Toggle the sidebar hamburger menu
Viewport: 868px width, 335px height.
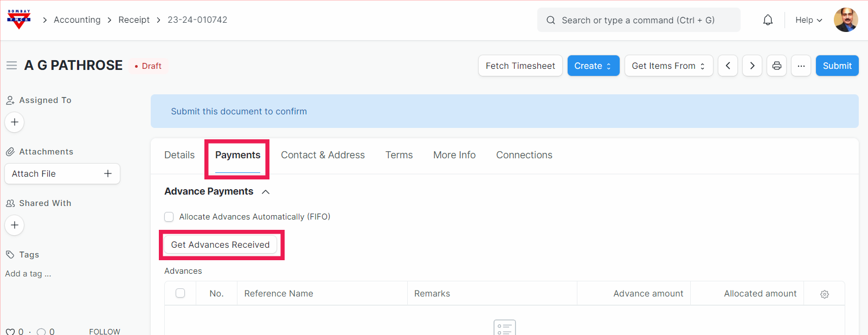pos(11,66)
